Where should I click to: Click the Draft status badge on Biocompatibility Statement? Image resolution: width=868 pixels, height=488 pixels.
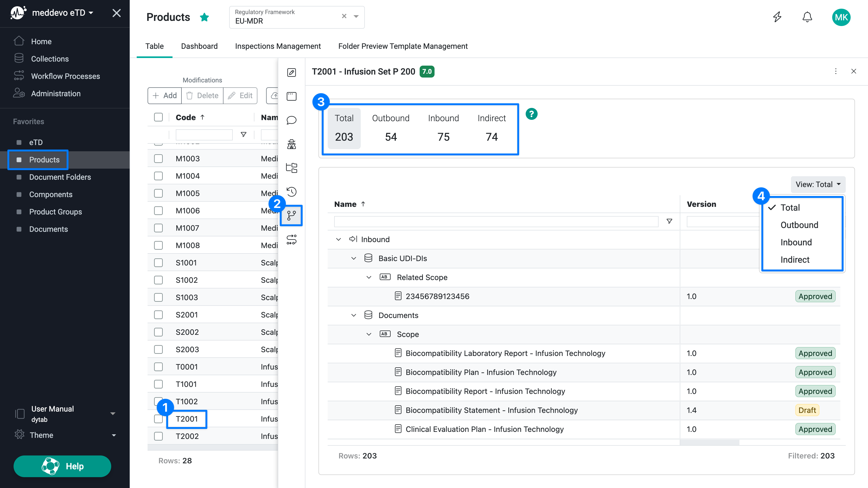click(807, 410)
